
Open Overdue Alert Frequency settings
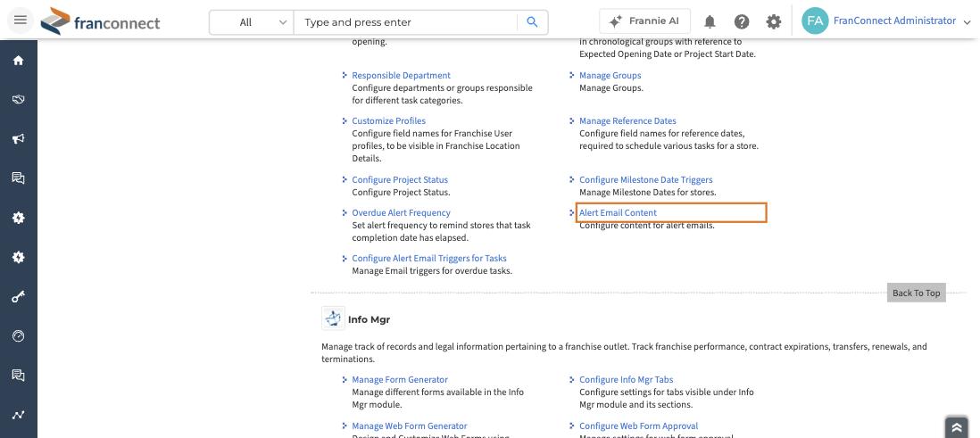click(x=401, y=212)
